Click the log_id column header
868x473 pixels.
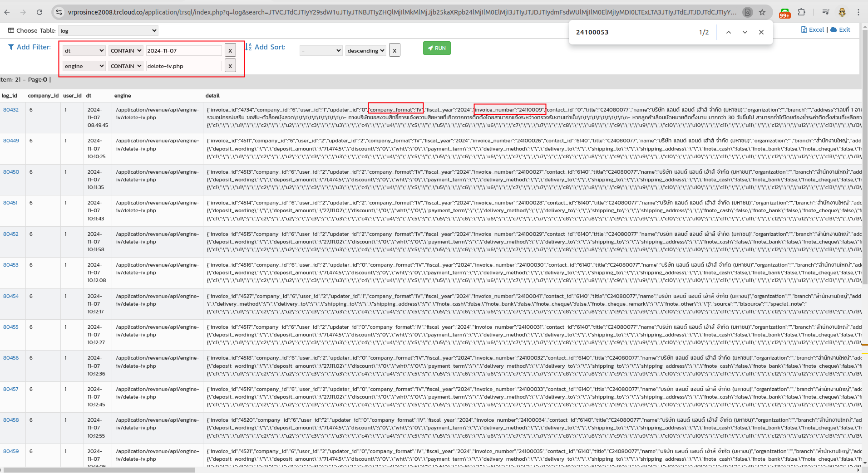tap(10, 96)
